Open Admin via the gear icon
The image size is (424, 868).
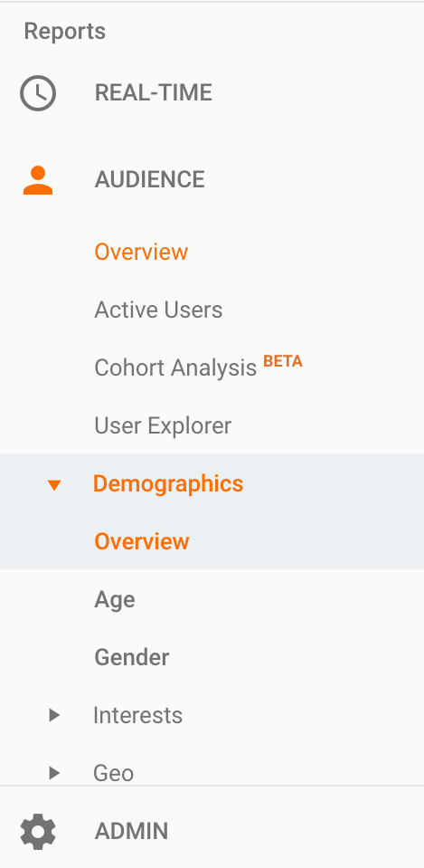pos(38,831)
